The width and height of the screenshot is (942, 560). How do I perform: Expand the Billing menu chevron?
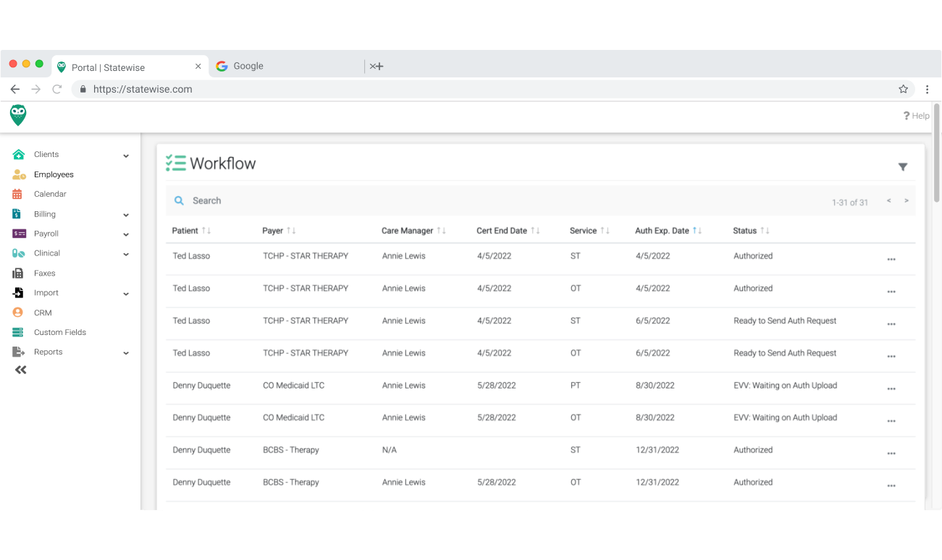[126, 215]
